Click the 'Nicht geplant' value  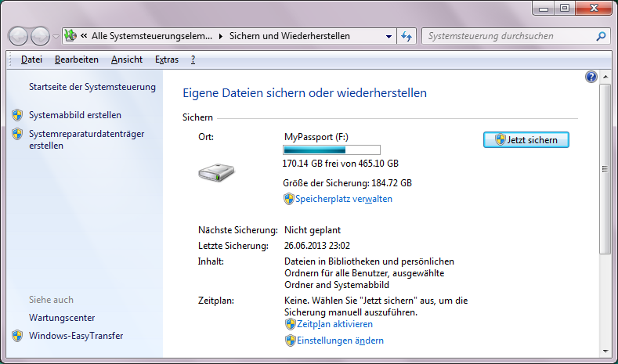(313, 229)
